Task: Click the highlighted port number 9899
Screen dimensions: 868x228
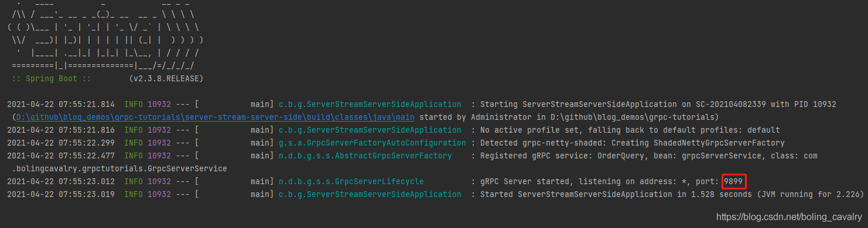Action: [733, 181]
